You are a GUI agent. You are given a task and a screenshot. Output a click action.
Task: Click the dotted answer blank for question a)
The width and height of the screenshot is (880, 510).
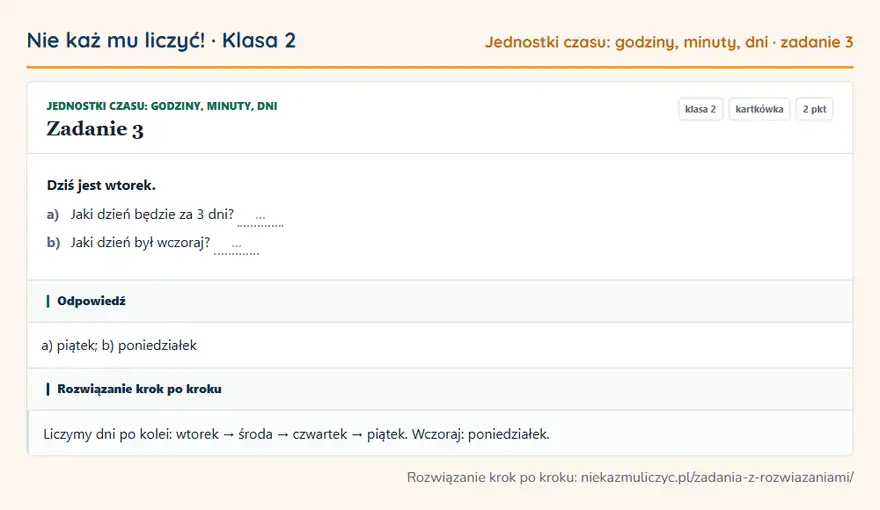(x=260, y=218)
